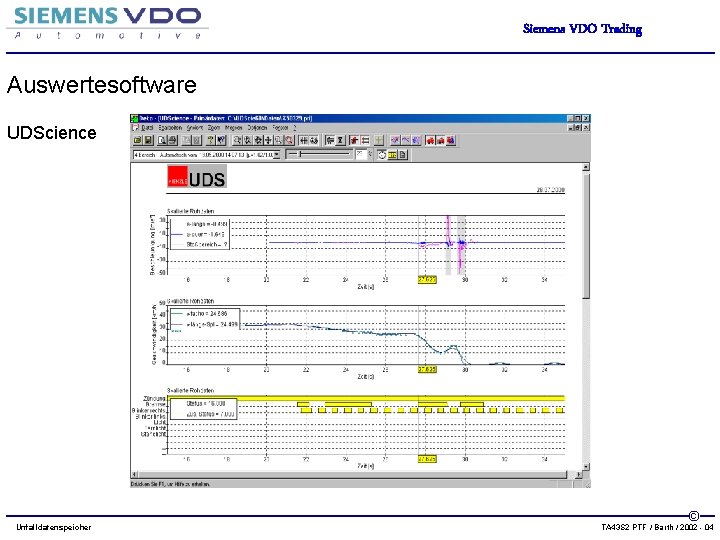Click the 'Zündung' row label
Screen dimensions: 720x540
click(154, 398)
